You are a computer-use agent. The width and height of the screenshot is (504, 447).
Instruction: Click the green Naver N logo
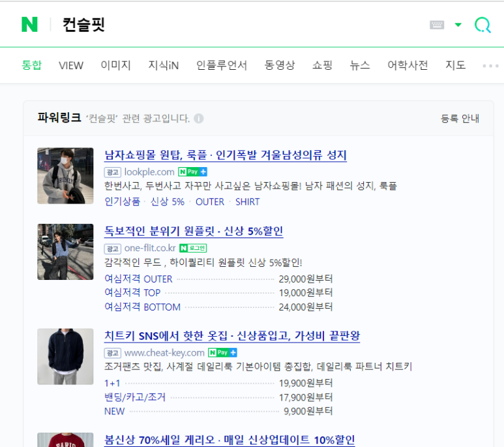coord(29,24)
